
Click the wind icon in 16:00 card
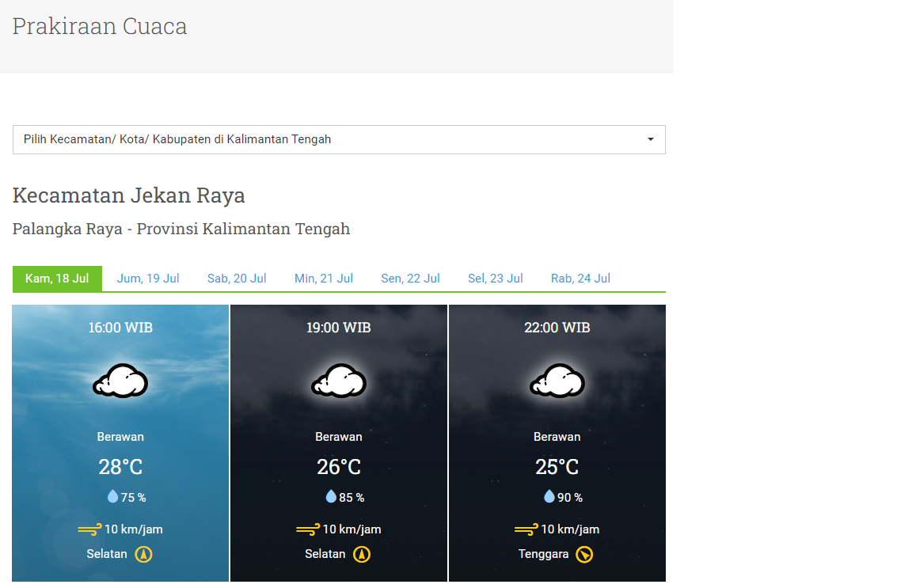pos(89,529)
